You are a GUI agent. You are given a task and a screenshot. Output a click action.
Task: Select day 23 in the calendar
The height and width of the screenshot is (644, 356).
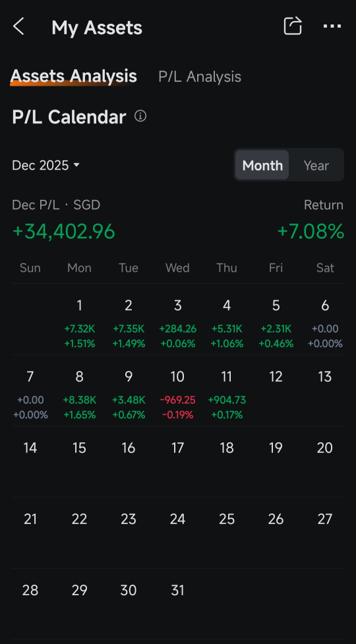pos(129,519)
